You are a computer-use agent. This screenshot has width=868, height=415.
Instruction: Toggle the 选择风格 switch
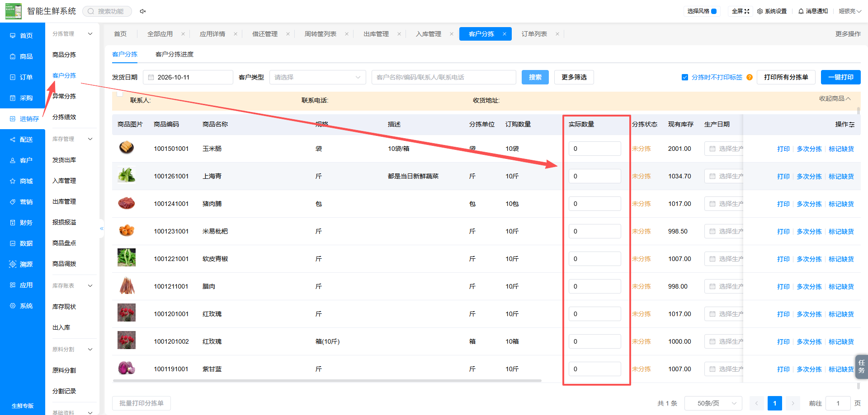pyautogui.click(x=714, y=11)
